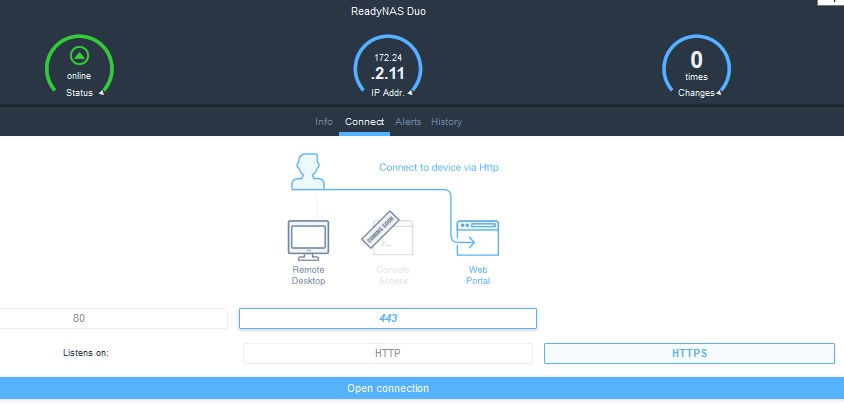Click the Open connection button
844x405 pixels.
coord(422,388)
